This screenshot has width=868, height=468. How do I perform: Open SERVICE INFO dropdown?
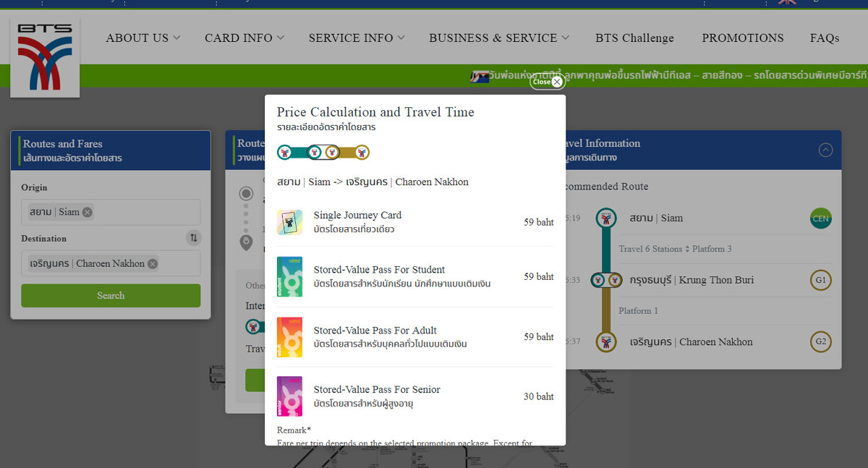coord(357,38)
